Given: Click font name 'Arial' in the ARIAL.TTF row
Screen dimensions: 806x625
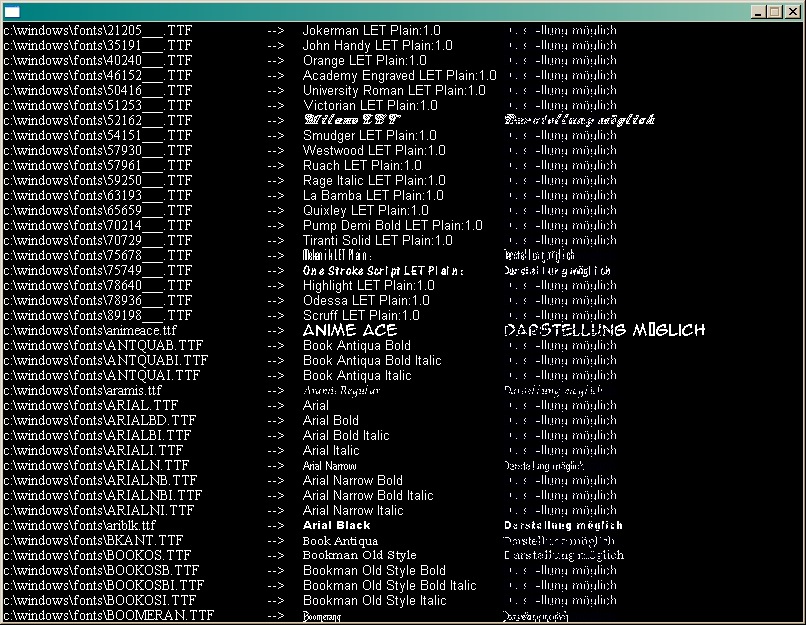Looking at the screenshot, I should (316, 405).
